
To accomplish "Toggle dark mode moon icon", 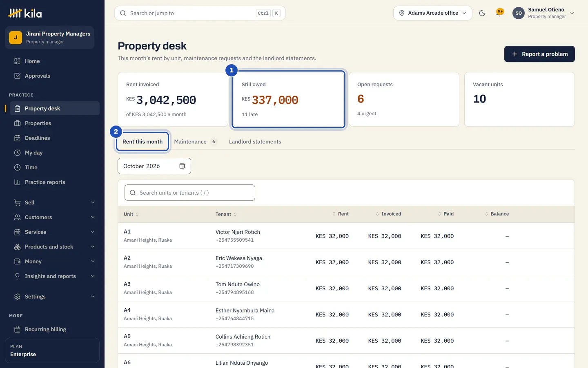I will point(482,13).
